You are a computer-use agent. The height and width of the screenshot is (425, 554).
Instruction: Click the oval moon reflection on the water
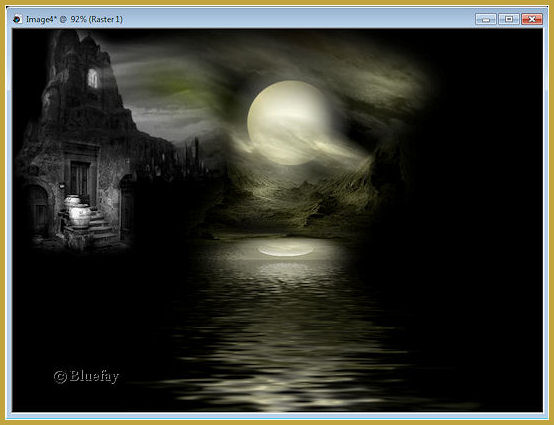(285, 250)
